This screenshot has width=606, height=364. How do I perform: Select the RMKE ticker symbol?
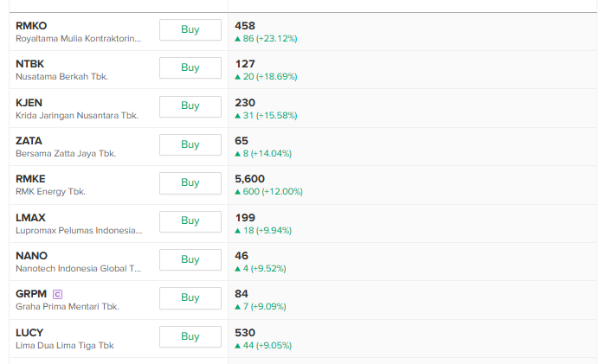pos(30,179)
